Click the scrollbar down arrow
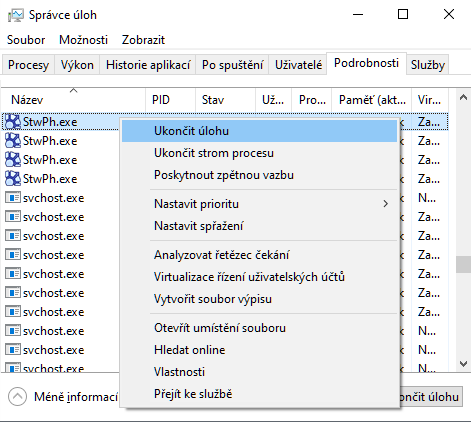The image size is (471, 422). (x=463, y=363)
